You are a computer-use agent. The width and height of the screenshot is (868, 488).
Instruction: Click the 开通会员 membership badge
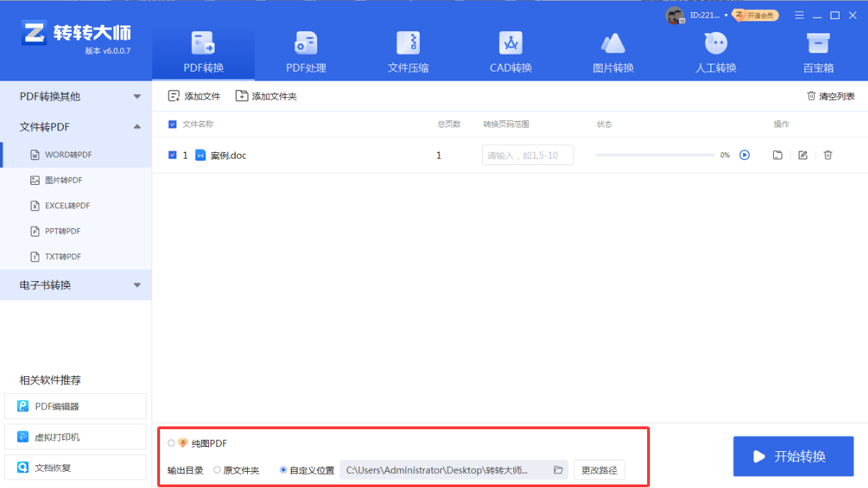click(x=755, y=15)
